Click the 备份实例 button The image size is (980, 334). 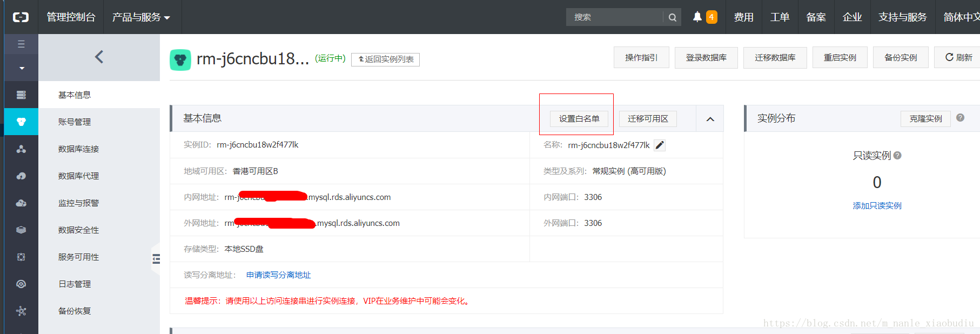pos(901,57)
